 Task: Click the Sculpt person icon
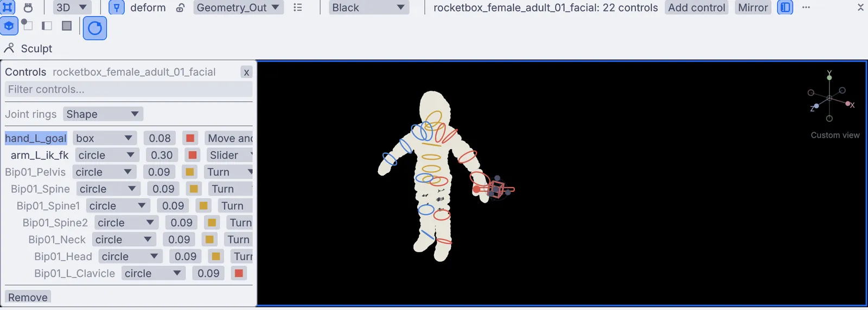pos(9,48)
